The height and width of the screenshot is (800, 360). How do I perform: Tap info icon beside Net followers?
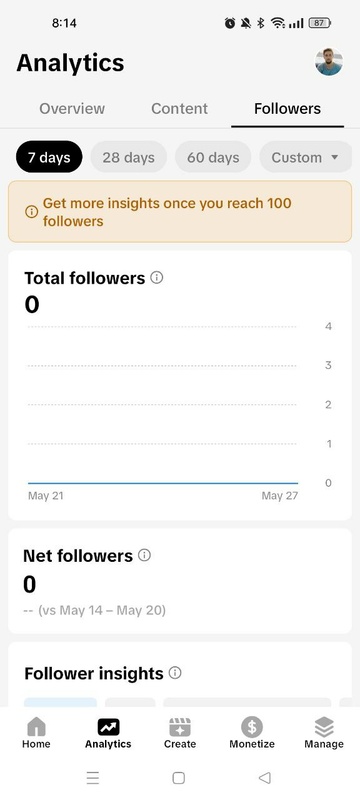click(145, 555)
